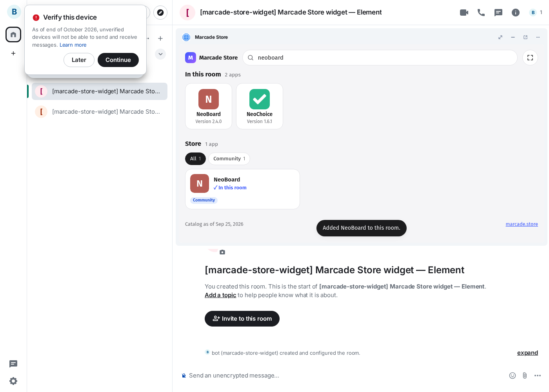This screenshot has width=549, height=392.
Task: Open the NeoChoice Version 1.6.1 app card
Action: coord(260,106)
